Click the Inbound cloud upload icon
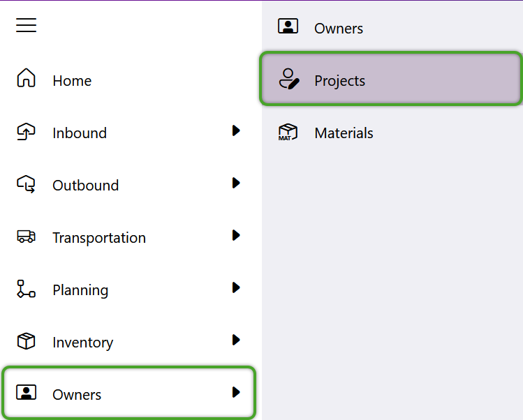Image resolution: width=523 pixels, height=420 pixels. point(26,131)
